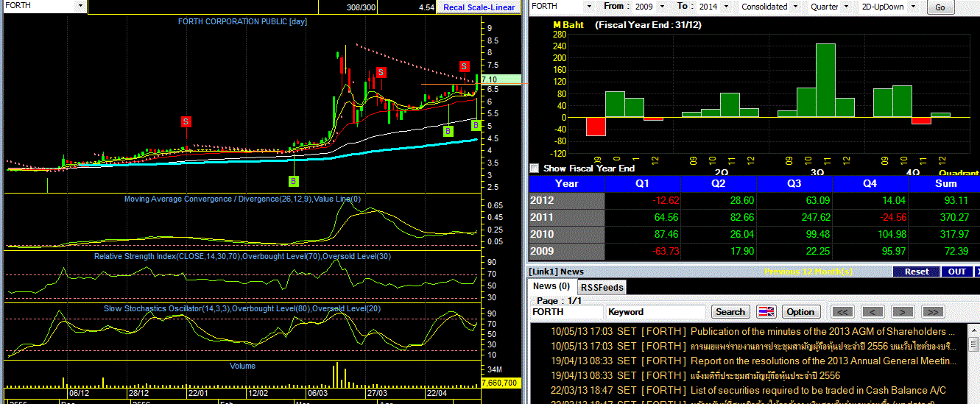Switch to the RSSFeeds tab
This screenshot has height=404, width=980.
602,287
